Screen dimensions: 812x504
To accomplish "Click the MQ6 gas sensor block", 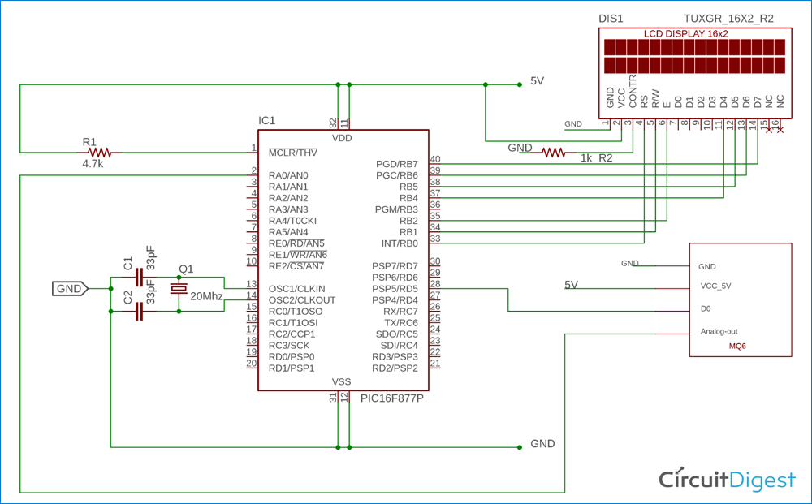I will (739, 300).
